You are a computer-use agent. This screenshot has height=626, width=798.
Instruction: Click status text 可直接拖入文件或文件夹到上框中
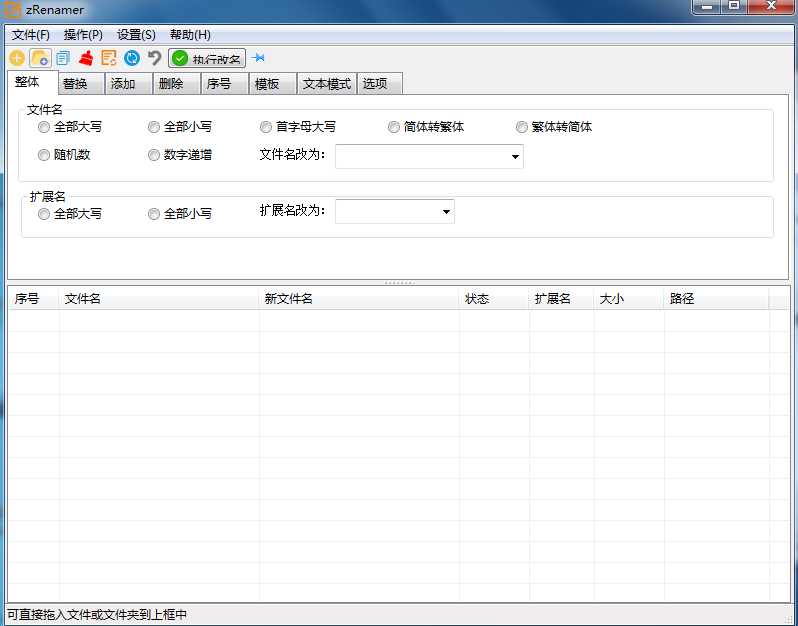coord(97,615)
